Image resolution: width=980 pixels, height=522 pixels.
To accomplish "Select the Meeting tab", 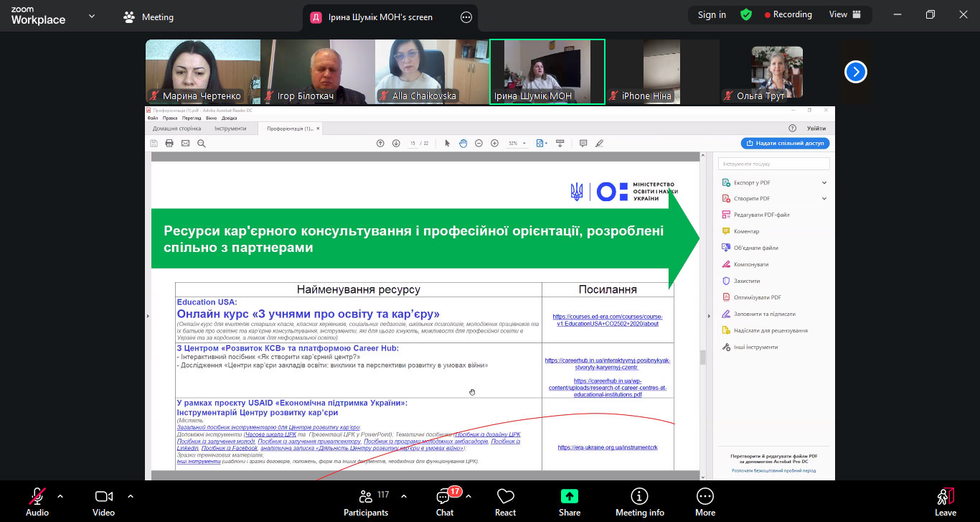I will pyautogui.click(x=149, y=17).
